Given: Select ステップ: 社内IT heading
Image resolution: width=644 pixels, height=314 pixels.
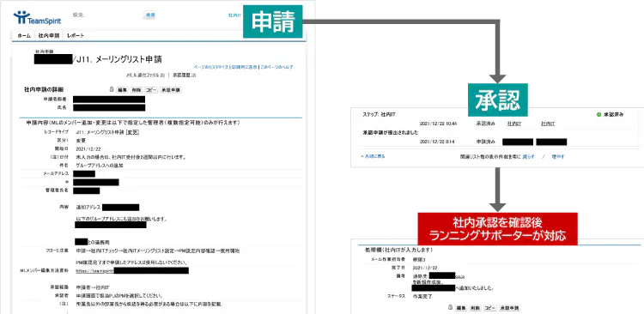Looking at the screenshot, I should click(379, 114).
